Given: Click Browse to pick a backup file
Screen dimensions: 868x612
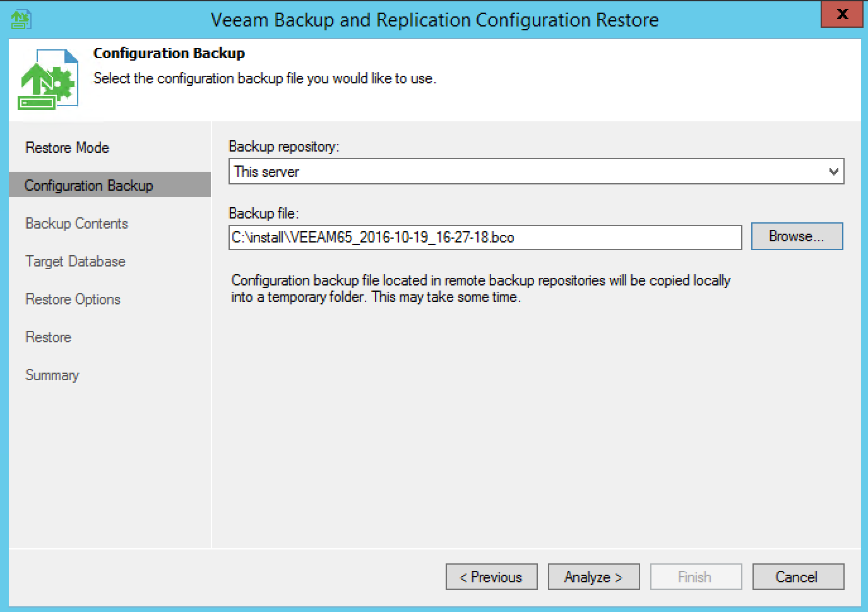Looking at the screenshot, I should point(797,236).
